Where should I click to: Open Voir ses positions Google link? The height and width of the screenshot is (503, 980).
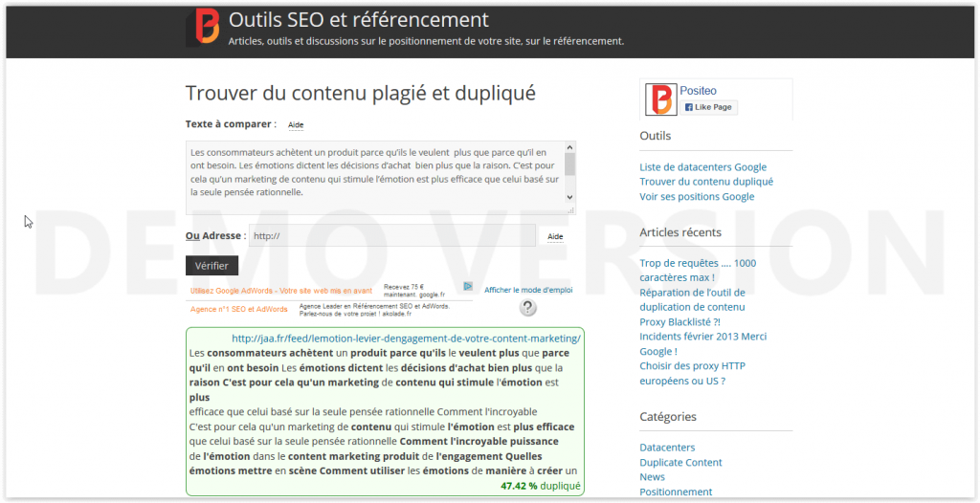coord(697,197)
